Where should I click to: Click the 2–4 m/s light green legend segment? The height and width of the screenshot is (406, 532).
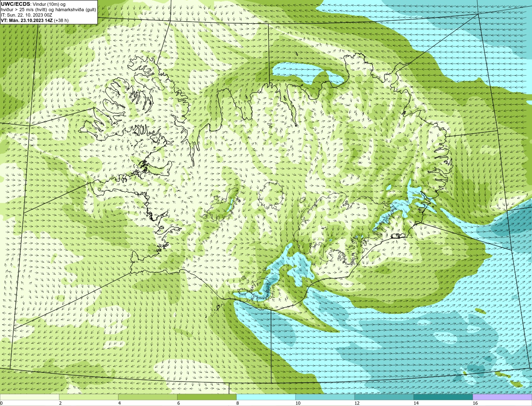(x=89, y=397)
